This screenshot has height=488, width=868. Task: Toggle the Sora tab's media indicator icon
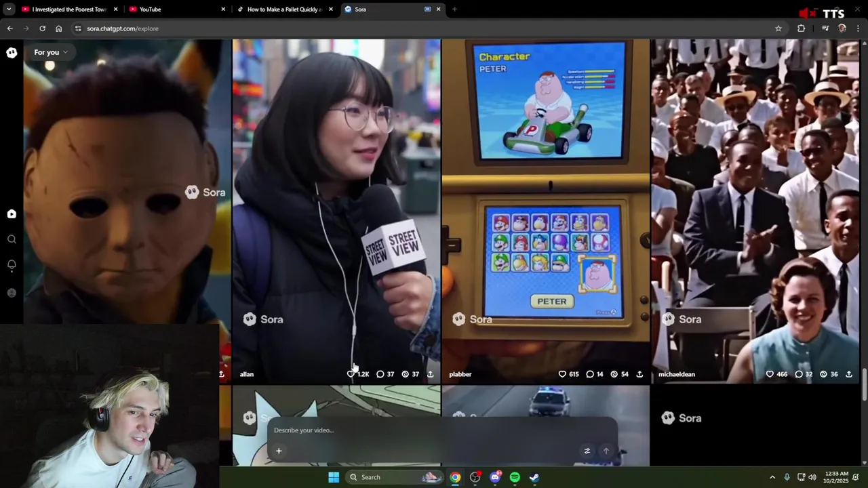click(428, 9)
